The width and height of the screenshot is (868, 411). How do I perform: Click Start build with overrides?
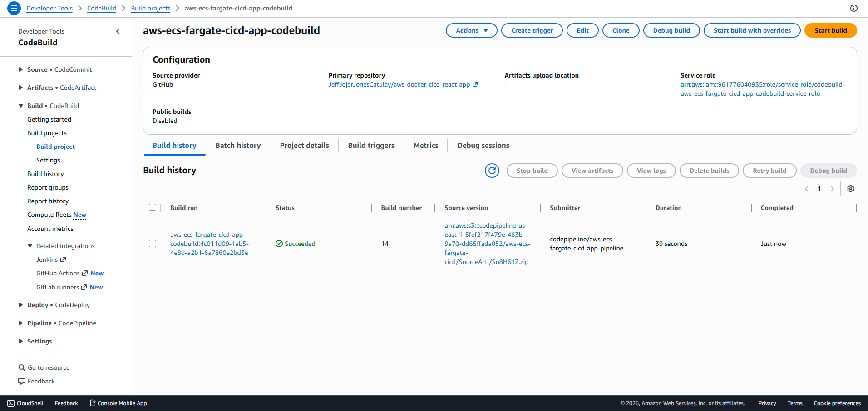pyautogui.click(x=752, y=30)
